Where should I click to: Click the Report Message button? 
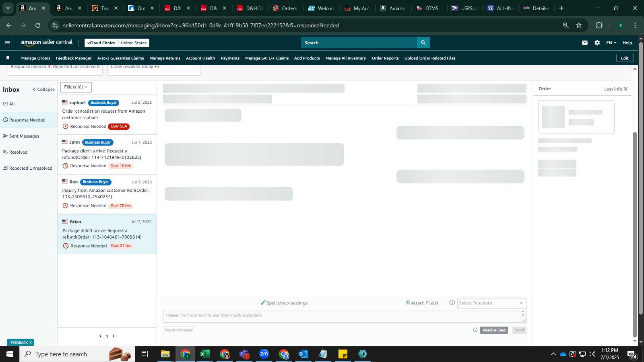tap(179, 330)
